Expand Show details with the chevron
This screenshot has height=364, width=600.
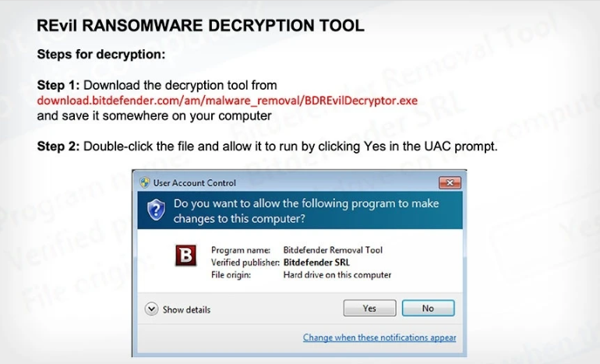click(152, 309)
